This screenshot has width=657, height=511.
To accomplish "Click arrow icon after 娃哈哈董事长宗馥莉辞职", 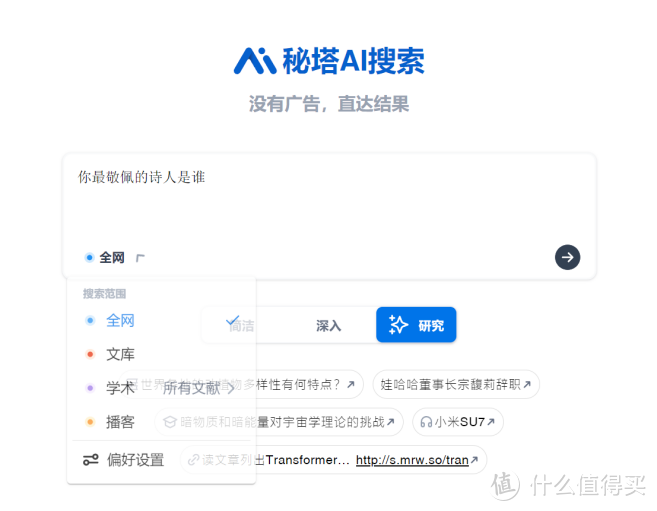I will tap(527, 384).
